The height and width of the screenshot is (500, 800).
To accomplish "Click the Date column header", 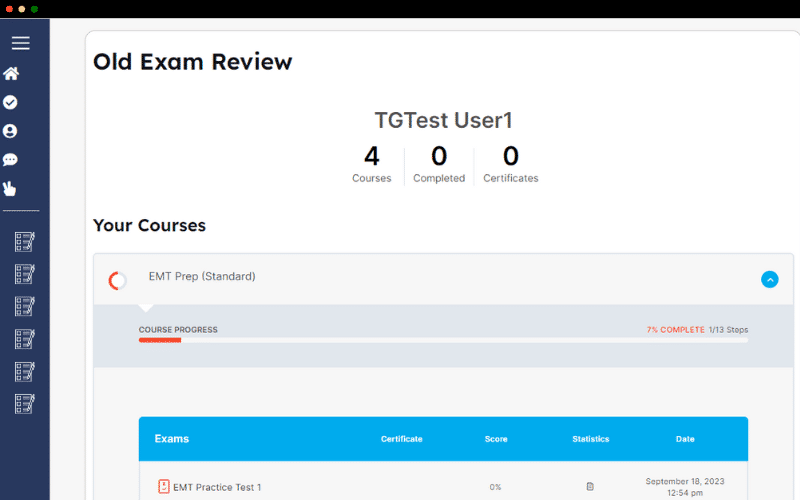I will click(685, 439).
